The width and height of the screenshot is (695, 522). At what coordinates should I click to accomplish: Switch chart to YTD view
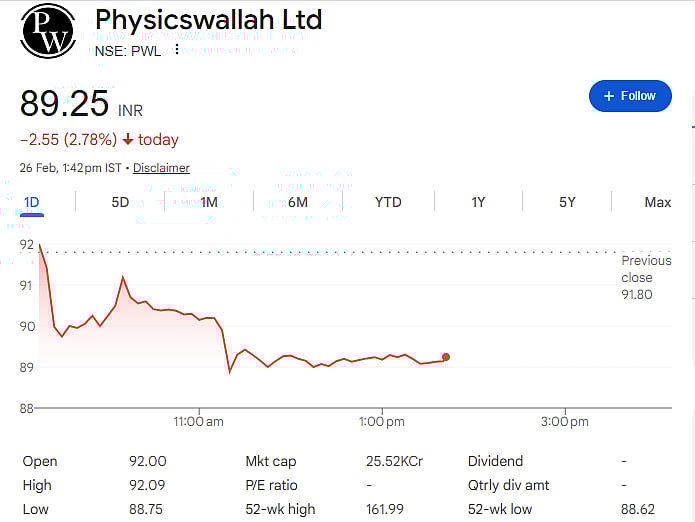(x=388, y=202)
